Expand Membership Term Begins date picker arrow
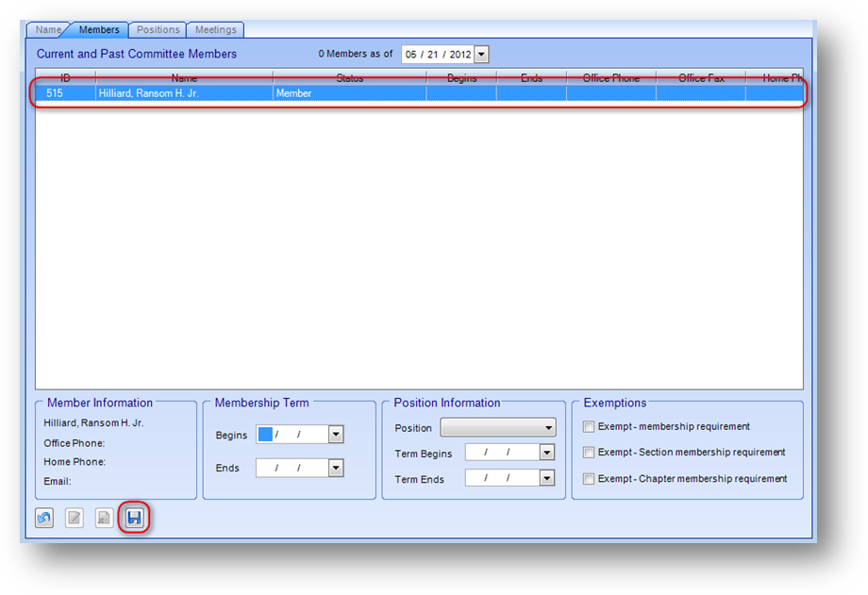This screenshot has width=868, height=595. [x=336, y=435]
